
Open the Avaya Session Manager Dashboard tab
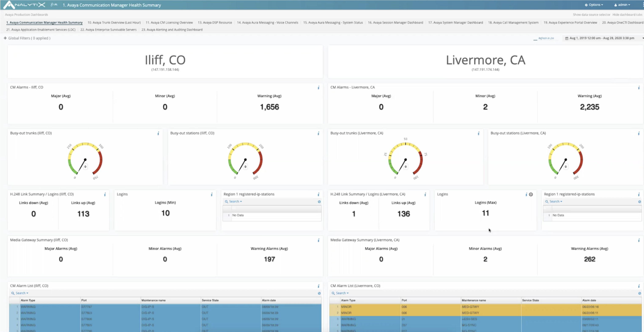396,22
